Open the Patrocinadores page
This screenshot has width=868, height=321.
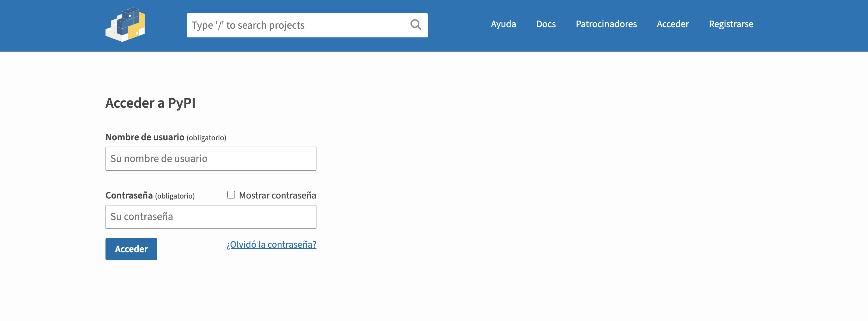pyautogui.click(x=606, y=24)
